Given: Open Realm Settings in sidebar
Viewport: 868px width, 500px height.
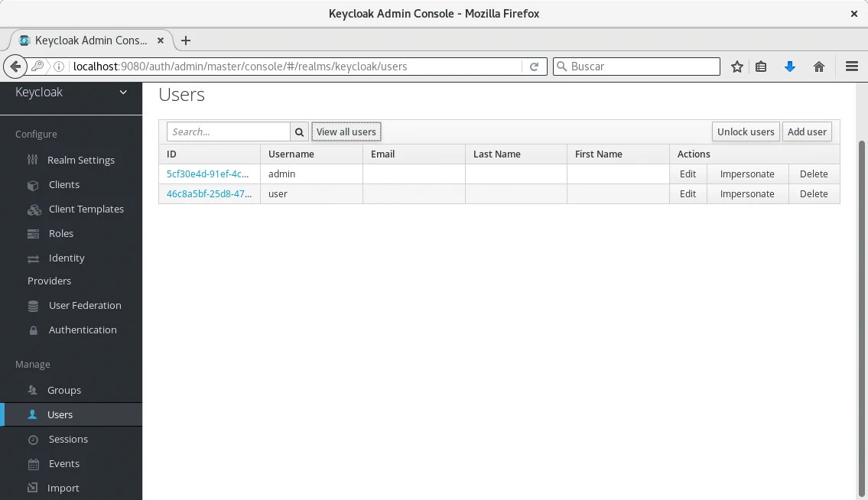Looking at the screenshot, I should [80, 160].
